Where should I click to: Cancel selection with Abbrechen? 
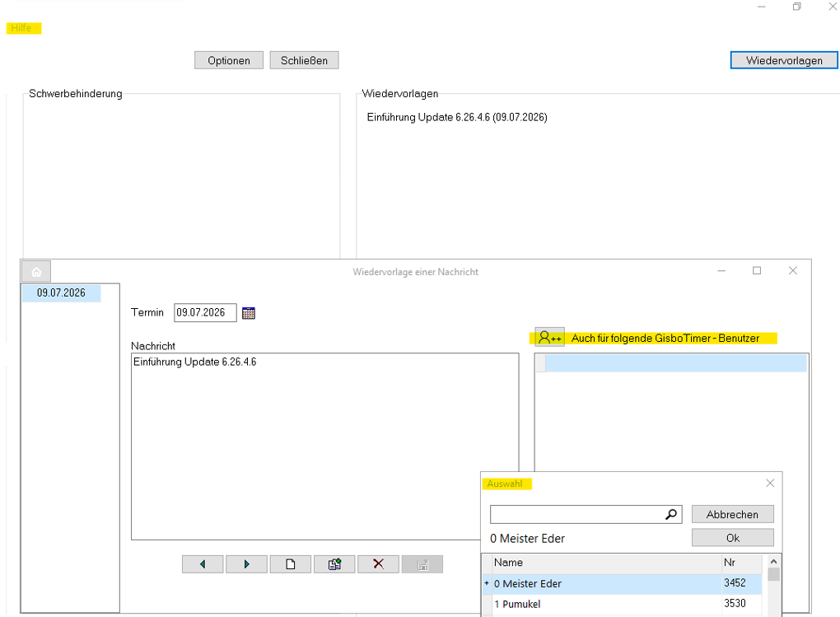732,515
